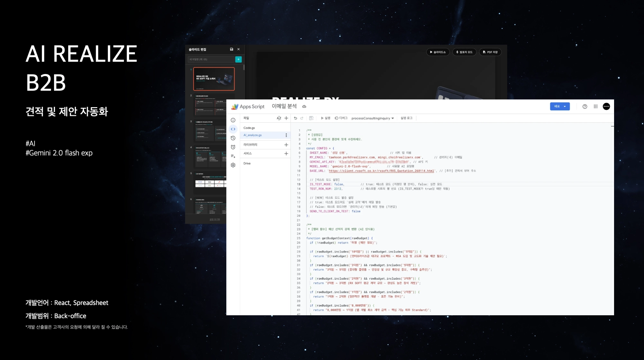Open the blue 배포 deploy dropdown
The width and height of the screenshot is (644, 360).
560,106
